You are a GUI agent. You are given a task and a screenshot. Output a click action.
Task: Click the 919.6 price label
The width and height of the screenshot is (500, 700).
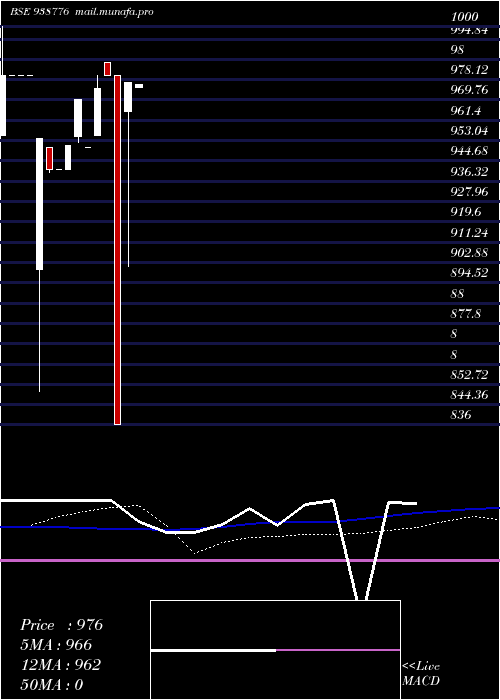pyautogui.click(x=466, y=212)
